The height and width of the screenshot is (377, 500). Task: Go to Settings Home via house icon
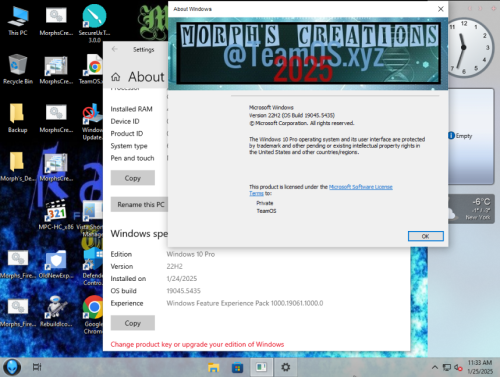coord(115,77)
